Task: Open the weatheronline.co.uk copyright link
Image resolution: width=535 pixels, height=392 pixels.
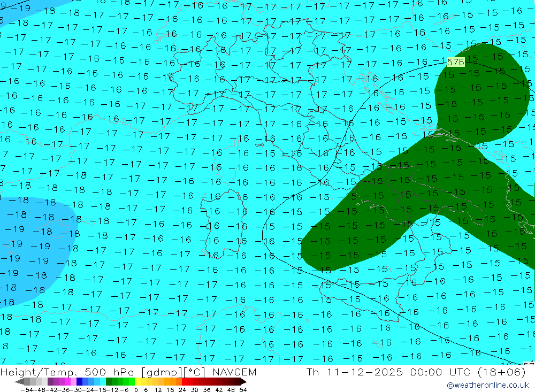Action: 487,385
